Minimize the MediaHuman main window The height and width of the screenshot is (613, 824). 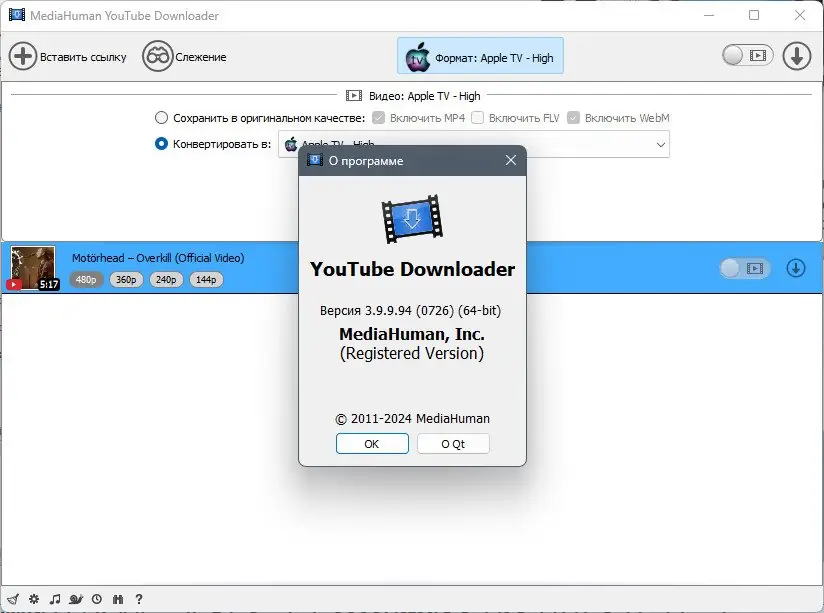[709, 15]
